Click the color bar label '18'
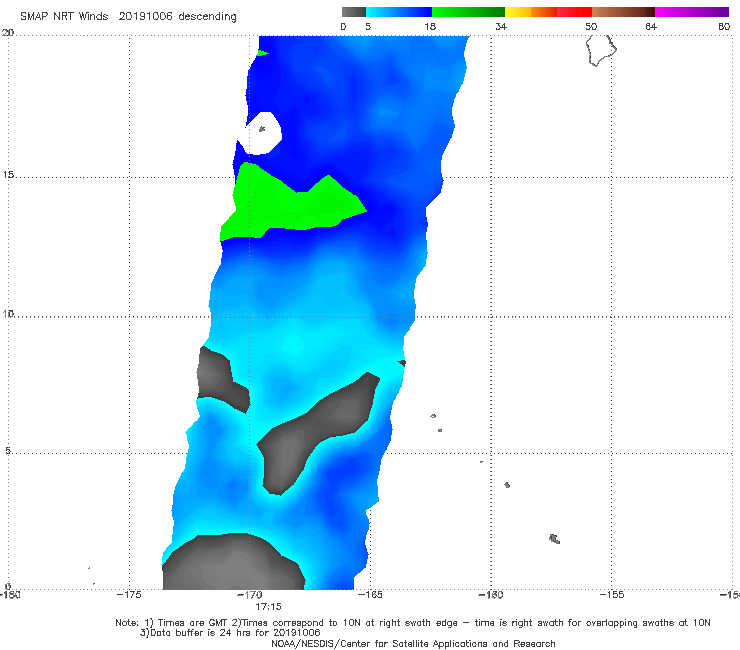Image resolution: width=740 pixels, height=650 pixels. [430, 26]
